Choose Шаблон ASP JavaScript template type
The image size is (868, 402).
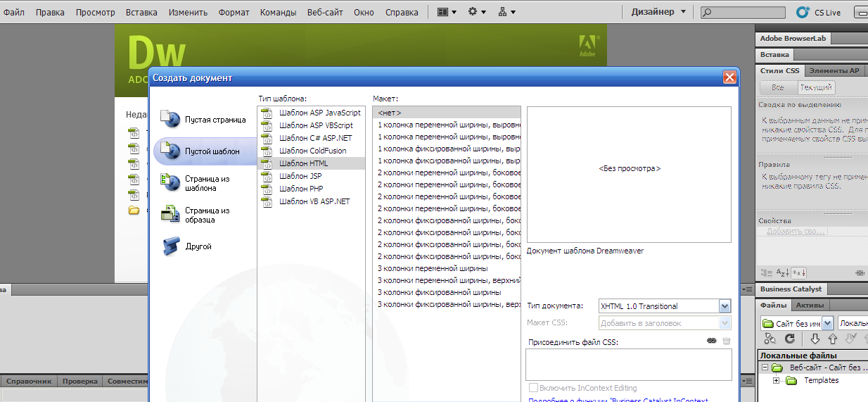(312, 113)
